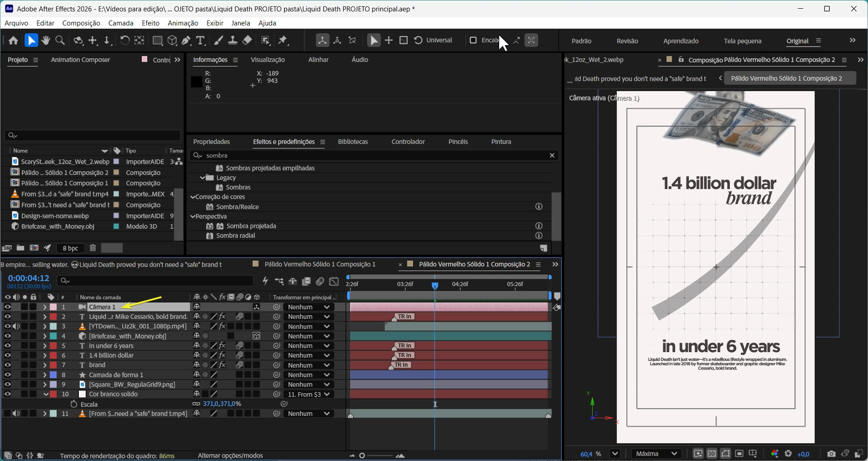Hide the Camada de forma 1 layer

pos(7,375)
